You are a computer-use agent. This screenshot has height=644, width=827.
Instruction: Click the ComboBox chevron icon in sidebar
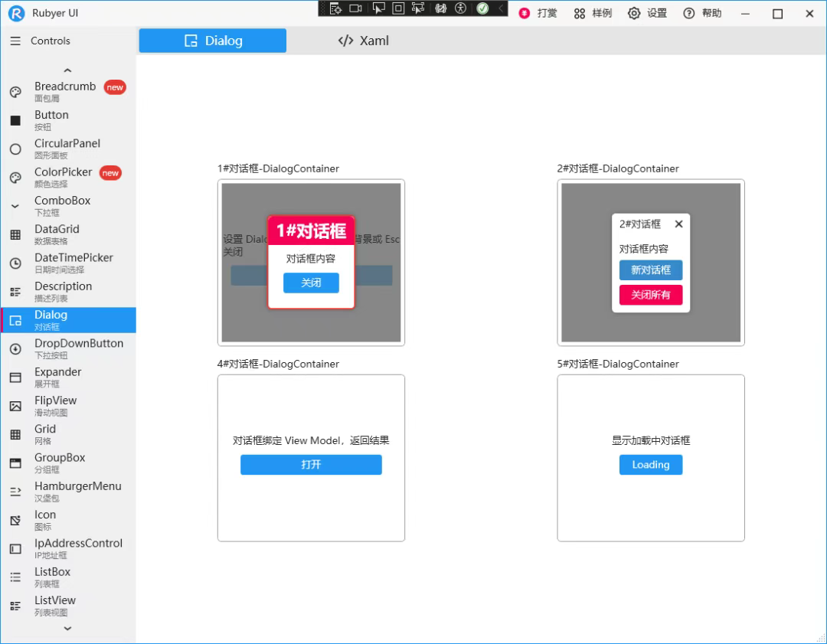click(15, 206)
